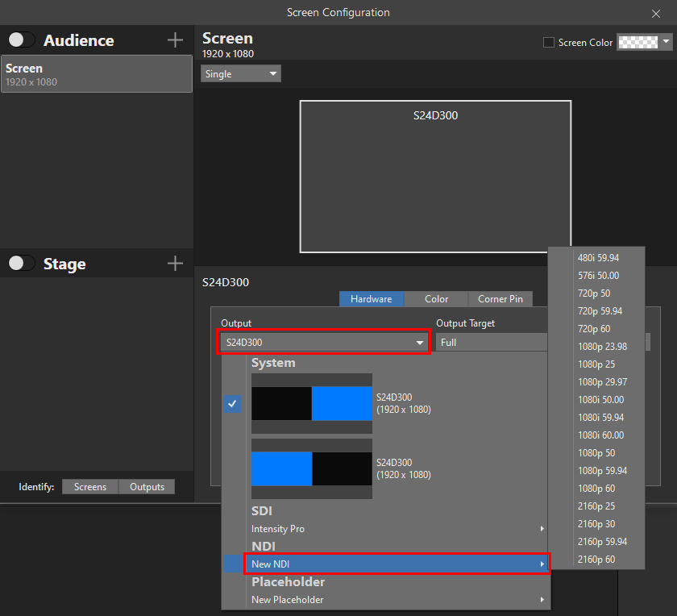677x616 pixels.
Task: Switch to the Color tab
Action: click(x=436, y=299)
